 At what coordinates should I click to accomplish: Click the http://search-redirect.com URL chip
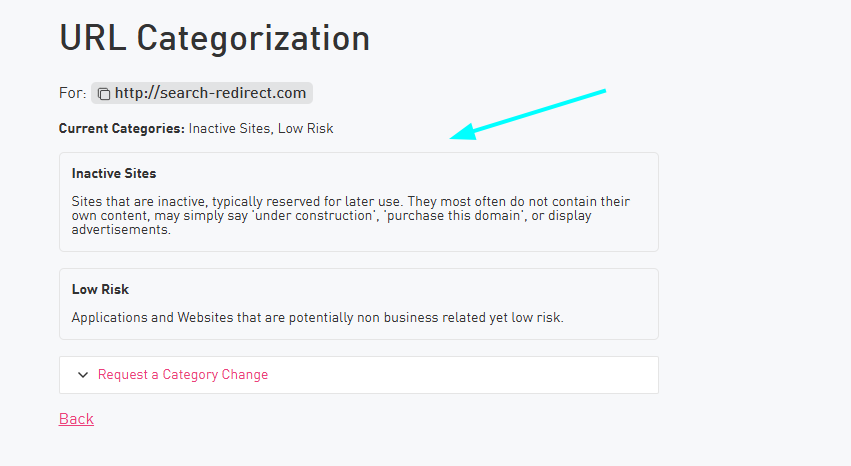pos(210,93)
